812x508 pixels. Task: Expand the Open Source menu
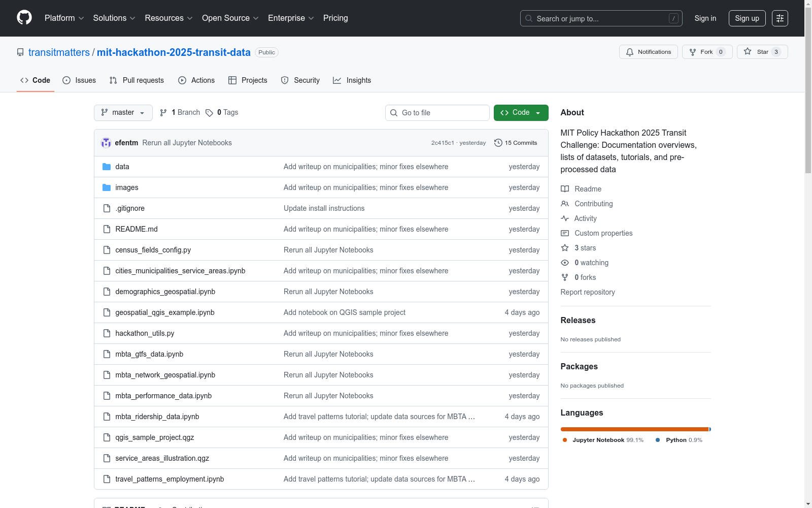click(230, 18)
